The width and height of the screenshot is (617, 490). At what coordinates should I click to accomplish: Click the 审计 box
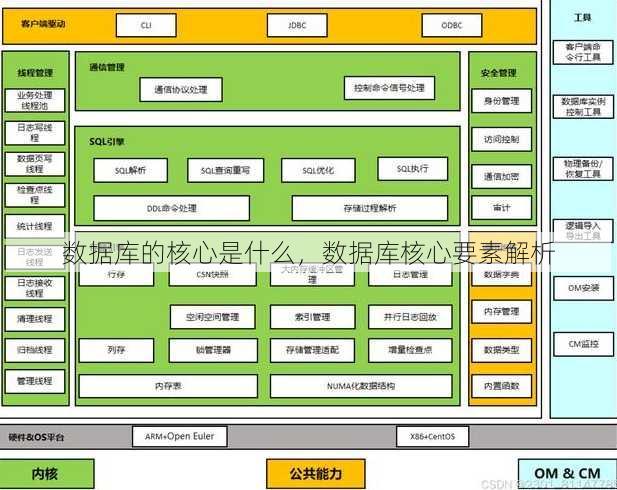click(x=502, y=207)
